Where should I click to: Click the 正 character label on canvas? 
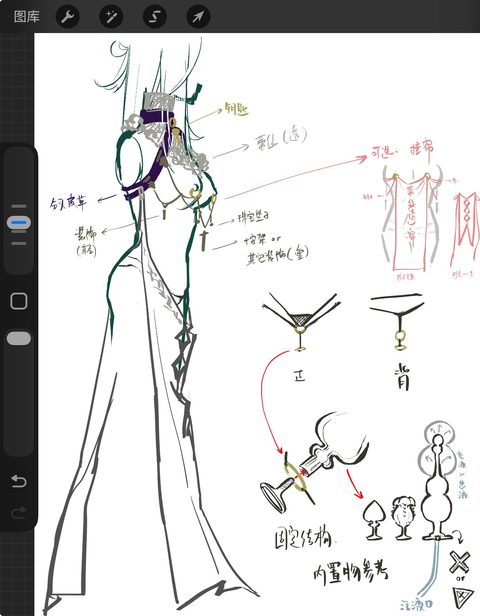pyautogui.click(x=300, y=376)
